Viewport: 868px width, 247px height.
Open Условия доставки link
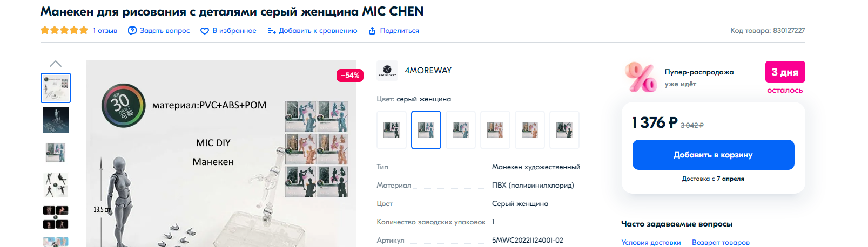tap(651, 242)
